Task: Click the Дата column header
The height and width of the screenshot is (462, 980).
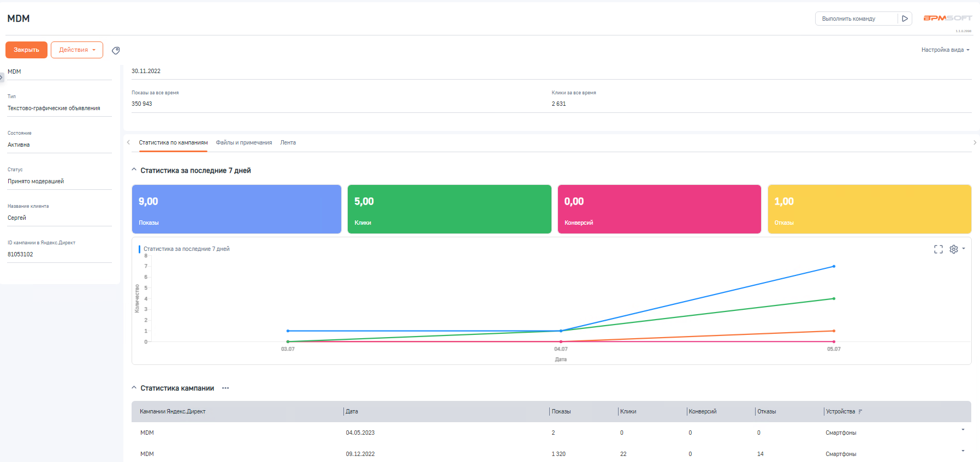Action: tap(352, 411)
